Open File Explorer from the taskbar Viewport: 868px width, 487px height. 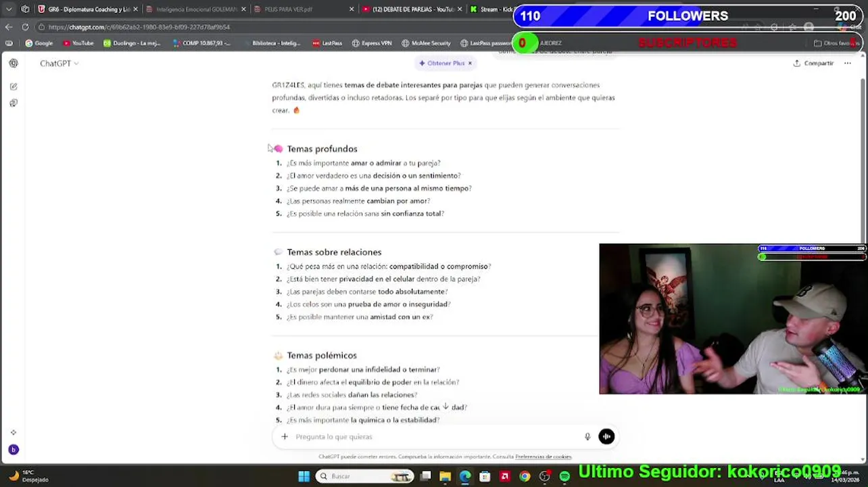(x=445, y=476)
